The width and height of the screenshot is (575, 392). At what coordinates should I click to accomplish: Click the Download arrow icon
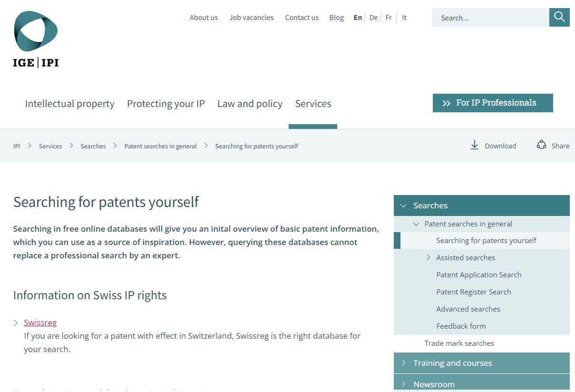tap(474, 145)
